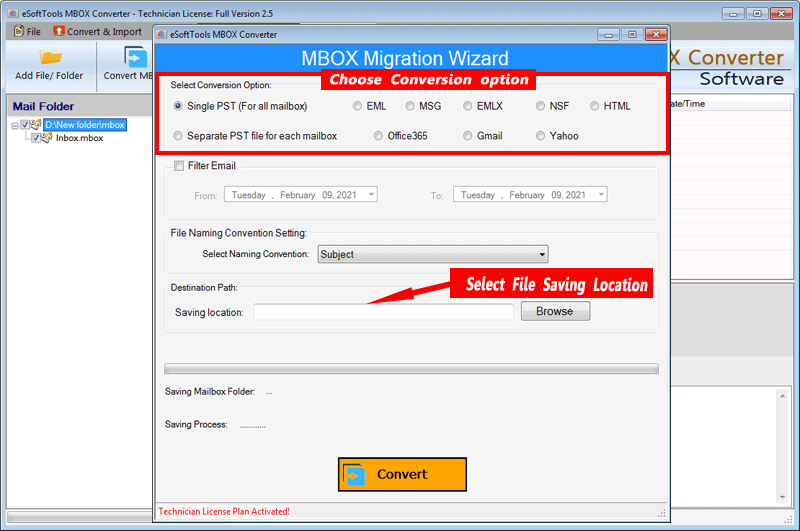Collapse the D:\New folder\mbox tree node
800x531 pixels.
coord(15,125)
